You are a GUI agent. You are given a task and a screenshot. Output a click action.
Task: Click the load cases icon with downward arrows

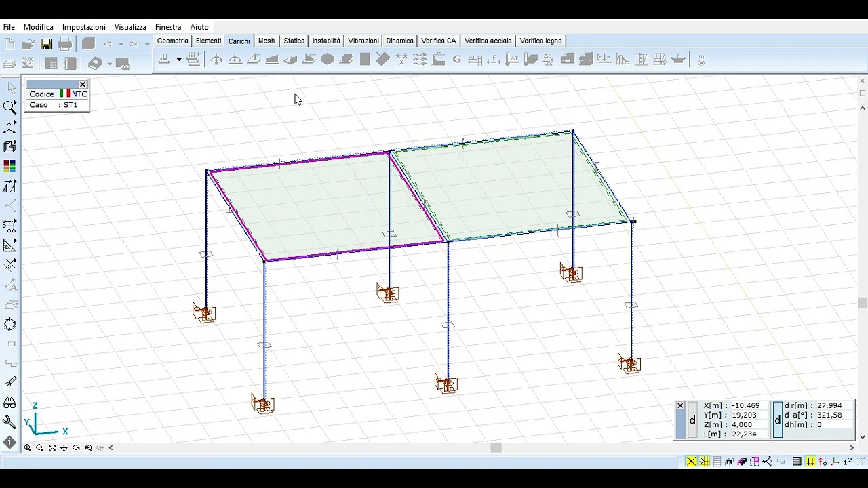point(164,60)
